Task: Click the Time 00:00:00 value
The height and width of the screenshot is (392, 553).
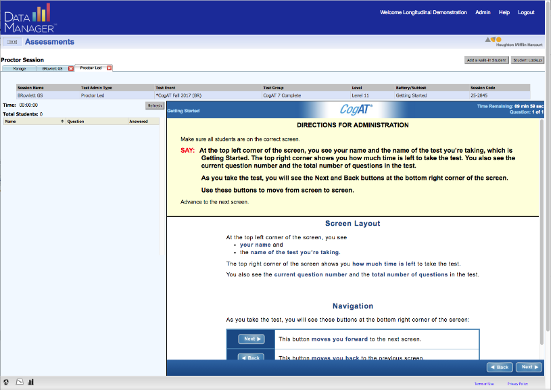Action: click(28, 105)
